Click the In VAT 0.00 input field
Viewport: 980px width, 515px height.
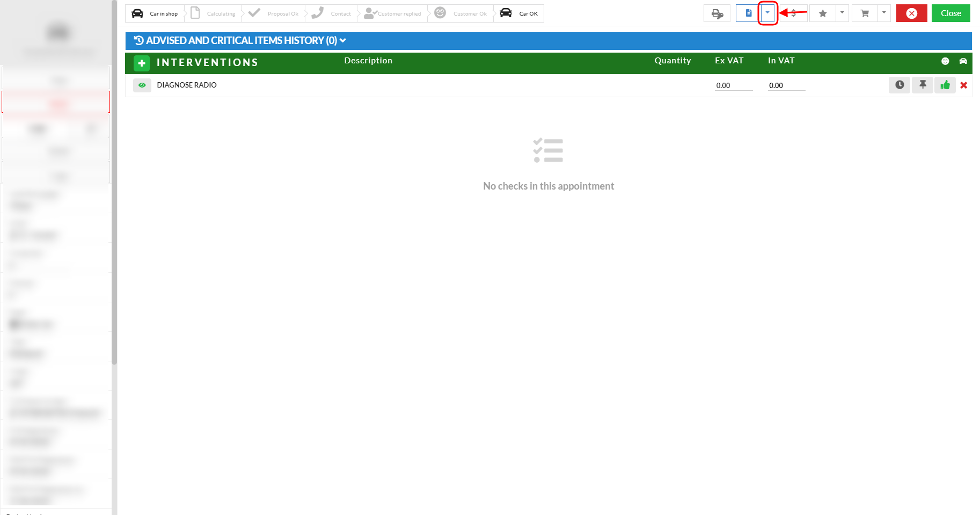tap(786, 85)
